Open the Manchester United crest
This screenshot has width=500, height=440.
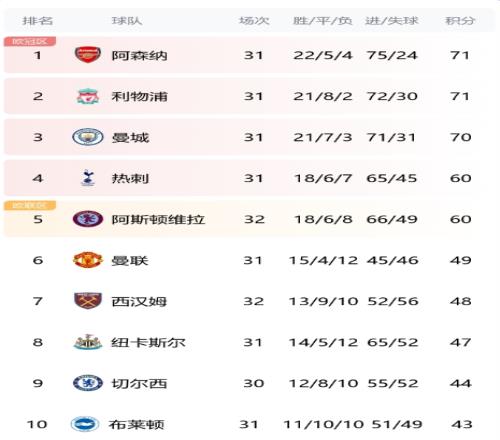(x=88, y=260)
